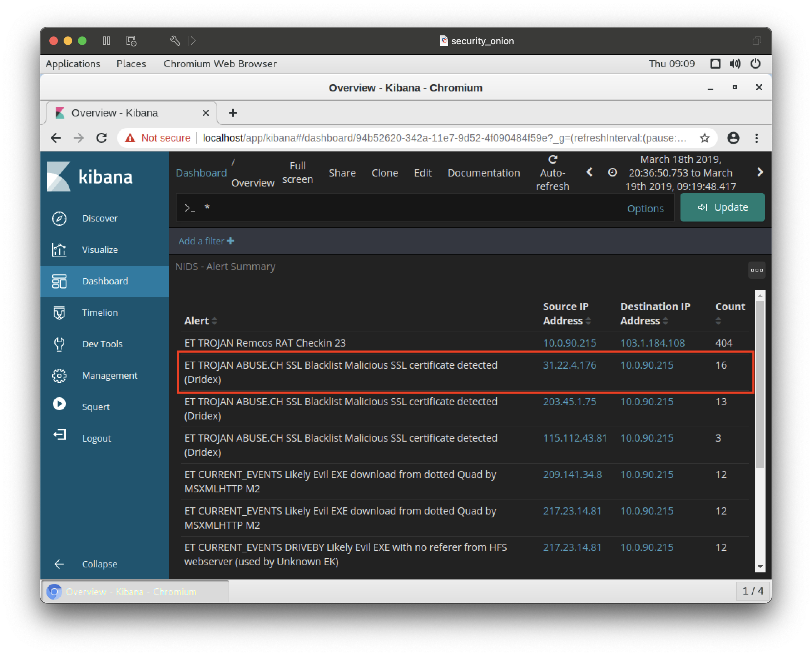Click the scrollbar down arrow
This screenshot has height=656, width=812.
pos(759,566)
